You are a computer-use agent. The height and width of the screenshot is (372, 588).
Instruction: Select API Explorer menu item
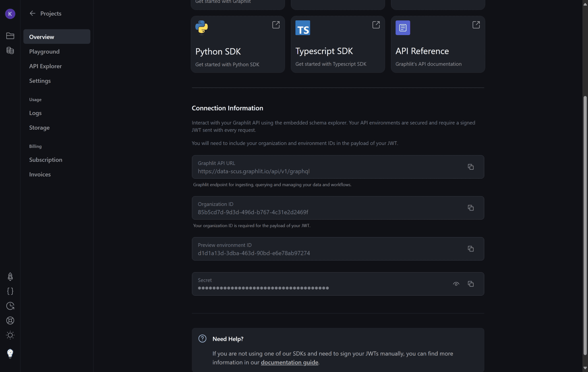(x=45, y=66)
